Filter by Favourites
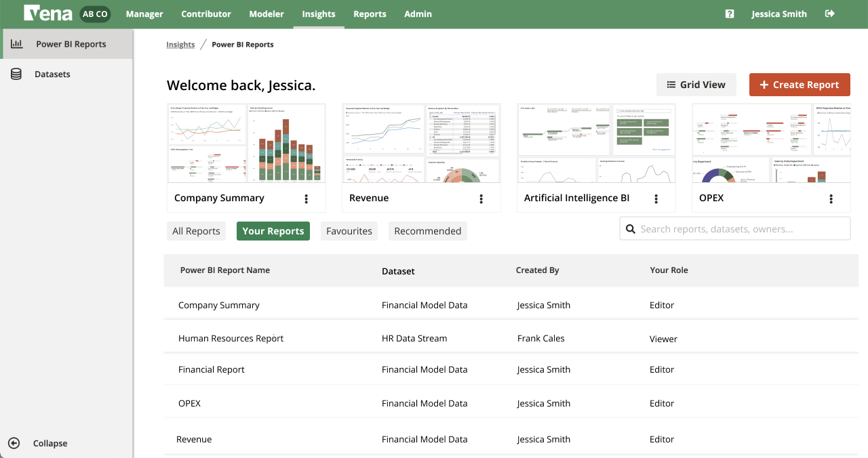Image resolution: width=868 pixels, height=458 pixels. tap(349, 231)
